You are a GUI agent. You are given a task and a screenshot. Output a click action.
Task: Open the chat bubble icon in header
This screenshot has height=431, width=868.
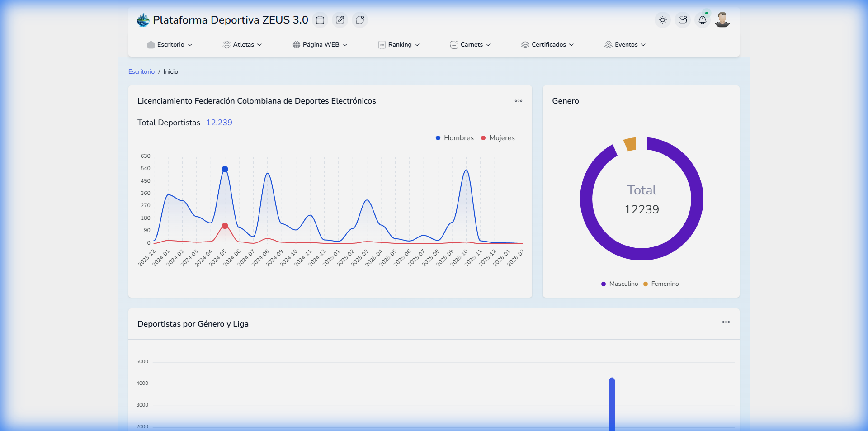tap(360, 20)
